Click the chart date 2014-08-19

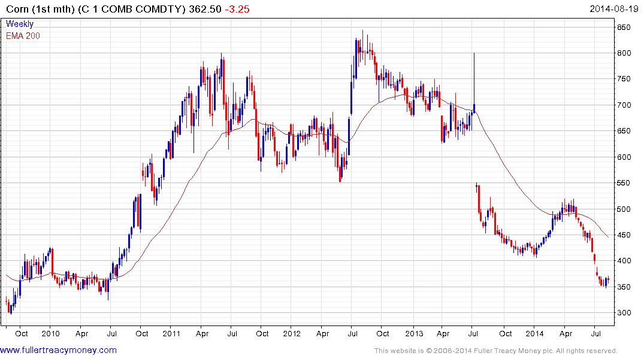click(x=613, y=8)
